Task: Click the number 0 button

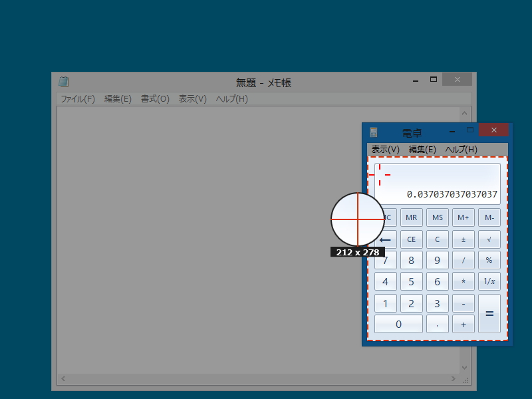Action: point(398,325)
